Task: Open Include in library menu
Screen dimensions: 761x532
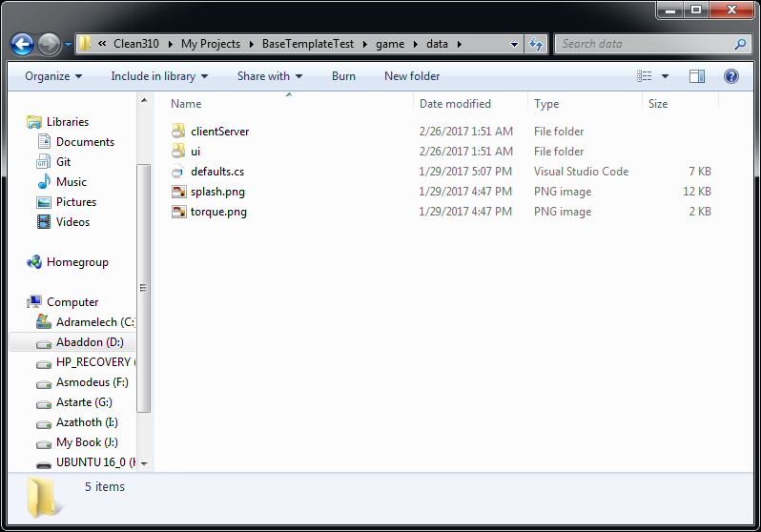Action: [159, 76]
